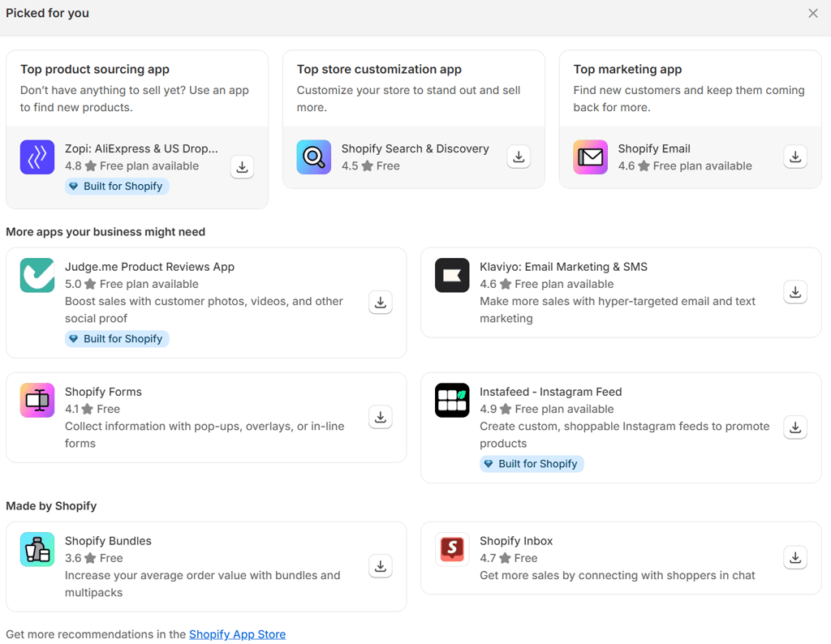Open the Shopify Bundles logo icon
The height and width of the screenshot is (644, 831).
[37, 550]
